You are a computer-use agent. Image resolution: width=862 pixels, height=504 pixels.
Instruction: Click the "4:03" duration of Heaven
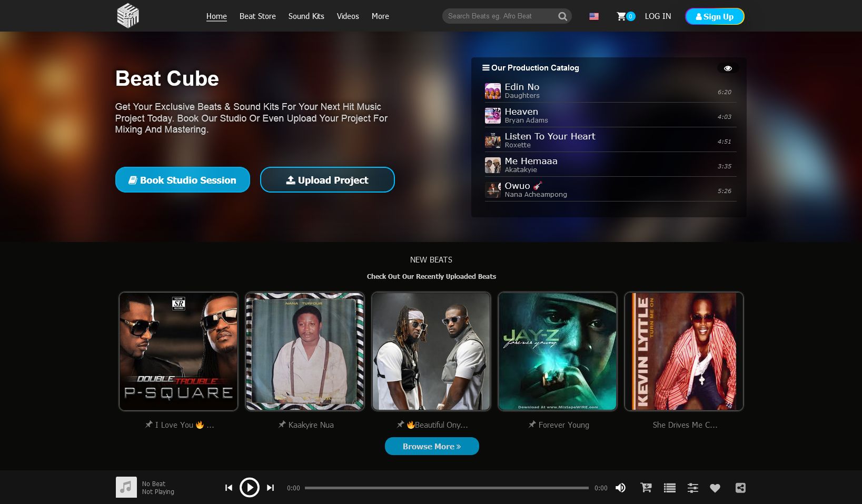coord(725,117)
